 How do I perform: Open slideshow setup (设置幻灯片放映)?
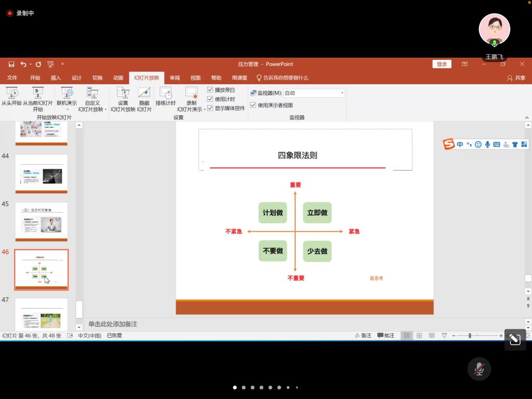coord(123,97)
